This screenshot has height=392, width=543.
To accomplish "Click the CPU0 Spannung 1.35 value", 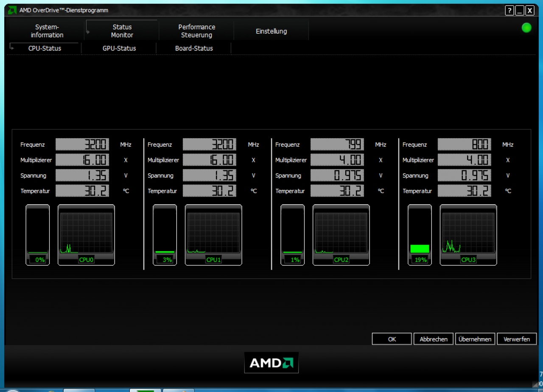I will [82, 175].
